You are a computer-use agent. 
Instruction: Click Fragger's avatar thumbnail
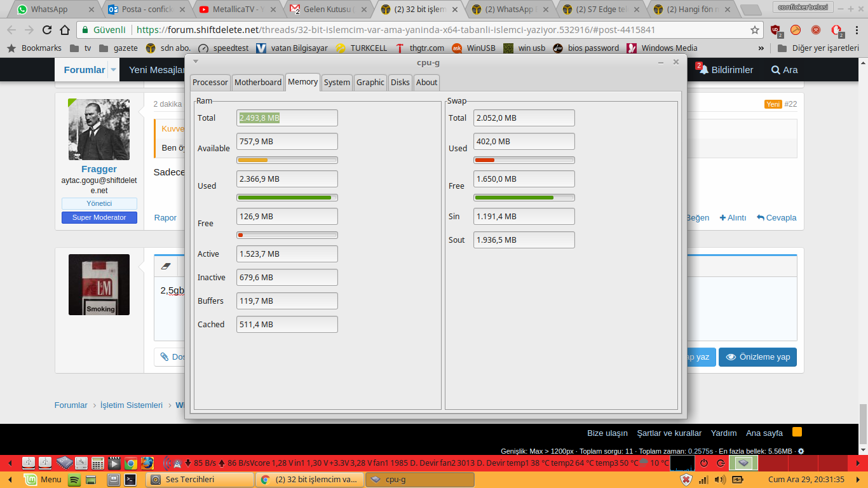point(99,130)
